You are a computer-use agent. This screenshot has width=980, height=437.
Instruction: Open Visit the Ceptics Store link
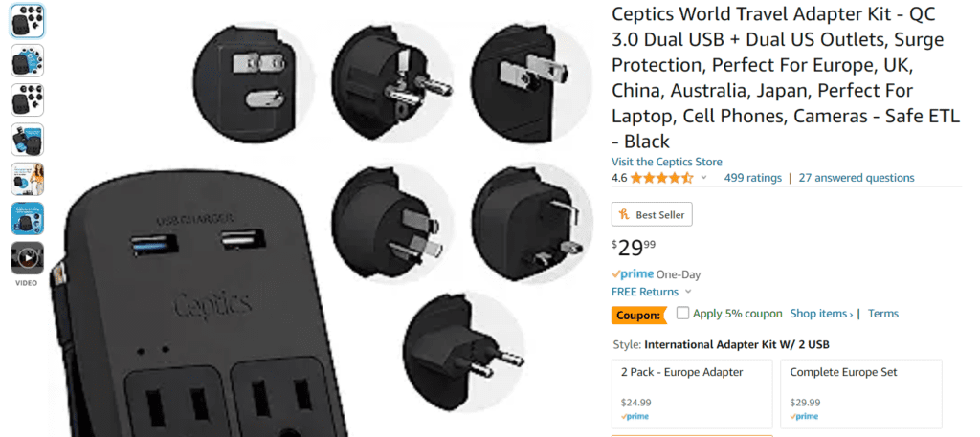click(x=666, y=162)
